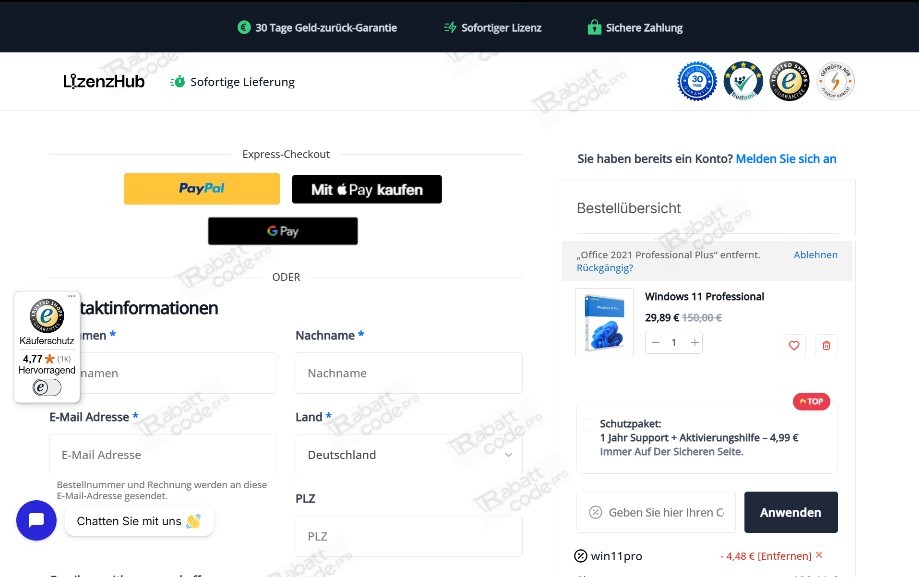Check the Schutzpaket support checkbox

click(588, 425)
